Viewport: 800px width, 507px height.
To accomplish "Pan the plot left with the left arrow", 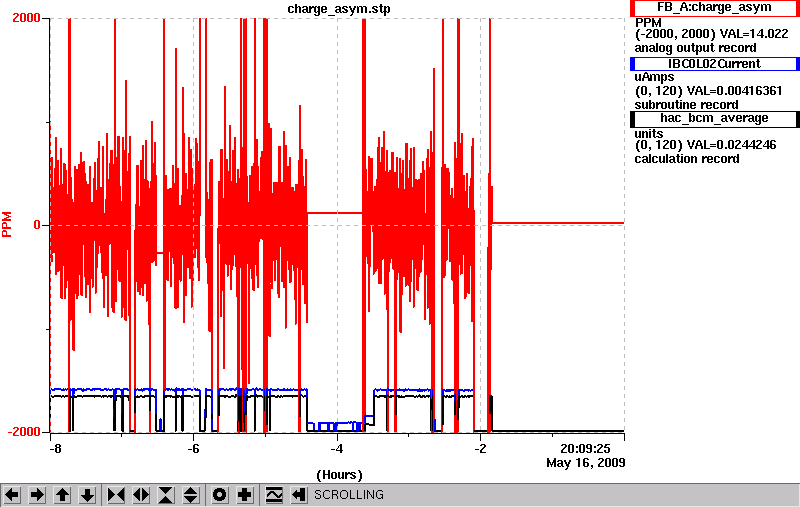I will point(12,495).
